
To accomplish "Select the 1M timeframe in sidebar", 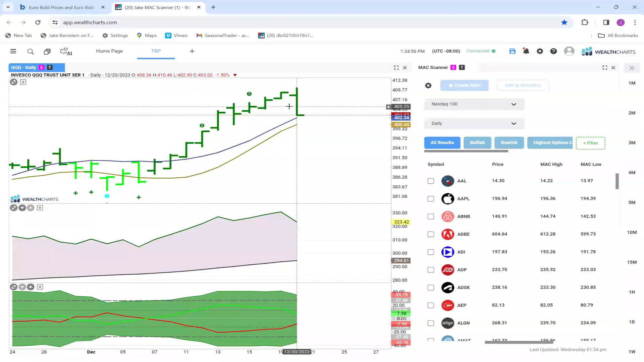I will click(x=632, y=83).
